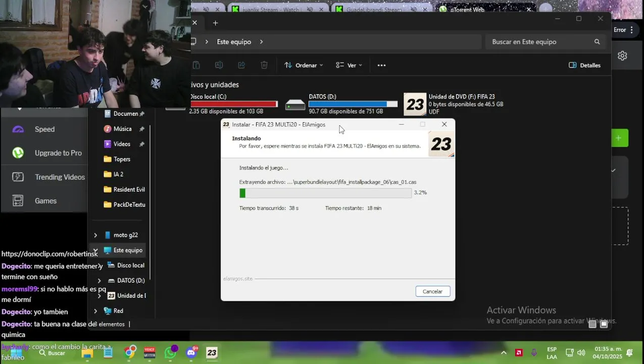Select Disco local (C:) drive usage bar
The image size is (644, 364).
pos(234,104)
